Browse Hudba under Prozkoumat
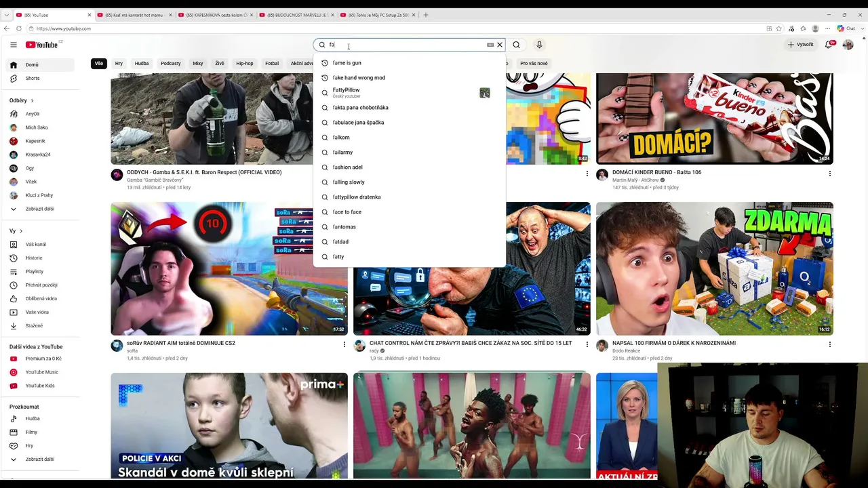 point(40,419)
